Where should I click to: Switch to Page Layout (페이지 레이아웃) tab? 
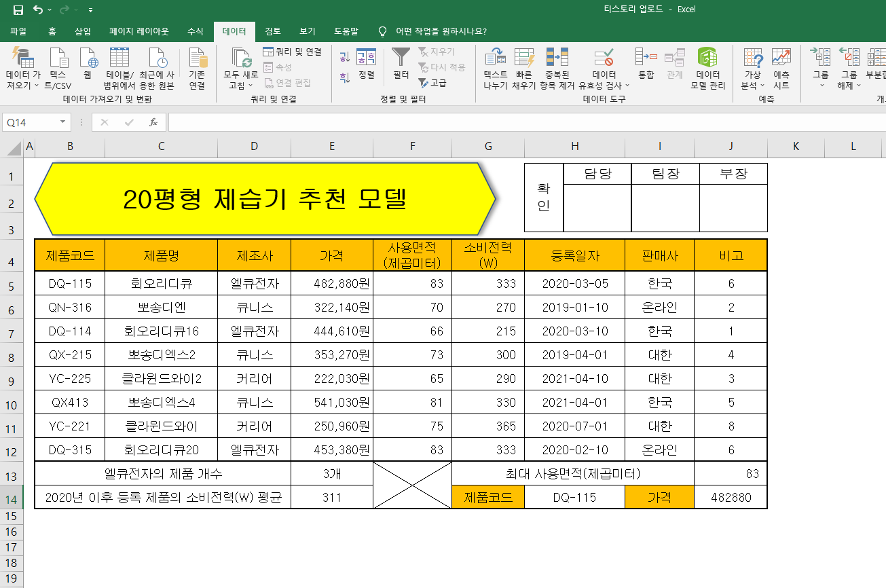coord(139,31)
